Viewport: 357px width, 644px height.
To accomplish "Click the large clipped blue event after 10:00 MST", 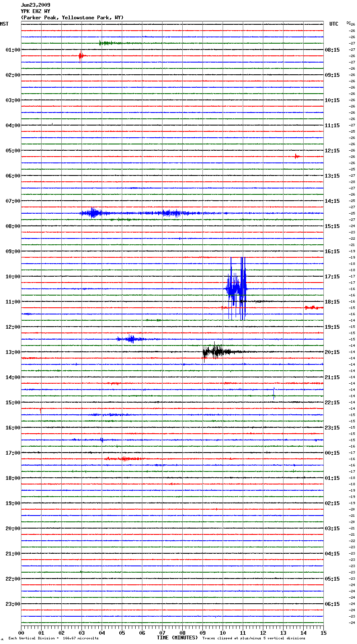I will pos(236,288).
